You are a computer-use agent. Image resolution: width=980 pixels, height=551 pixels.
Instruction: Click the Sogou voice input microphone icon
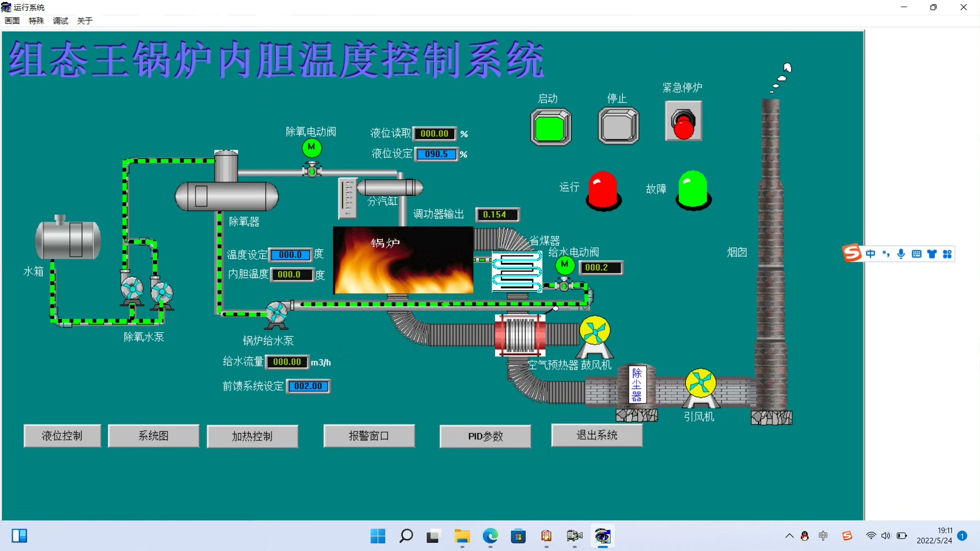pyautogui.click(x=901, y=254)
